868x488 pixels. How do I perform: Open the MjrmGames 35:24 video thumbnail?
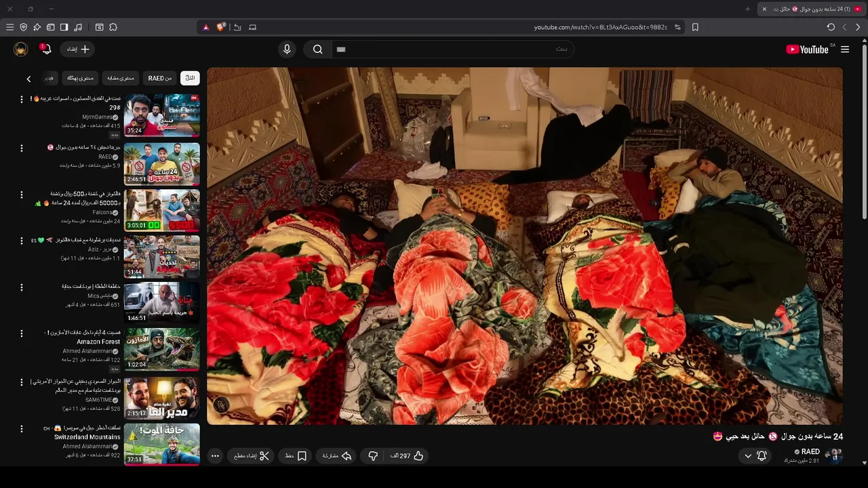(x=162, y=115)
